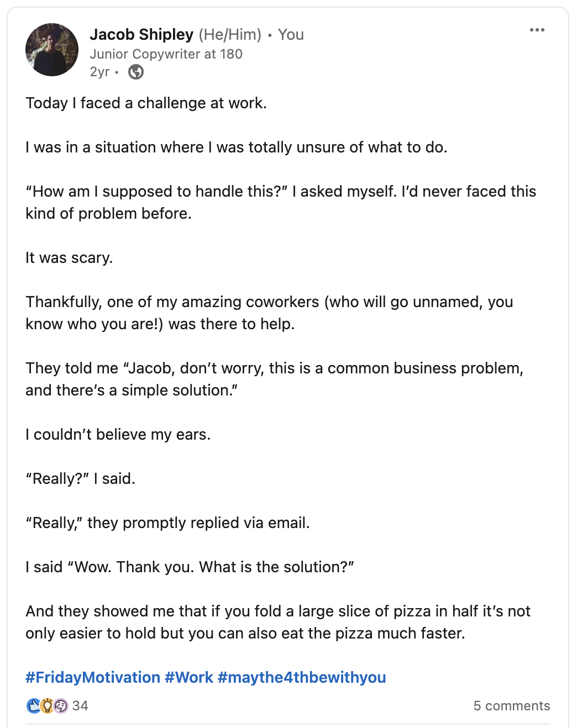Click the Jacob Shipley author name
The width and height of the screenshot is (577, 728).
click(141, 34)
